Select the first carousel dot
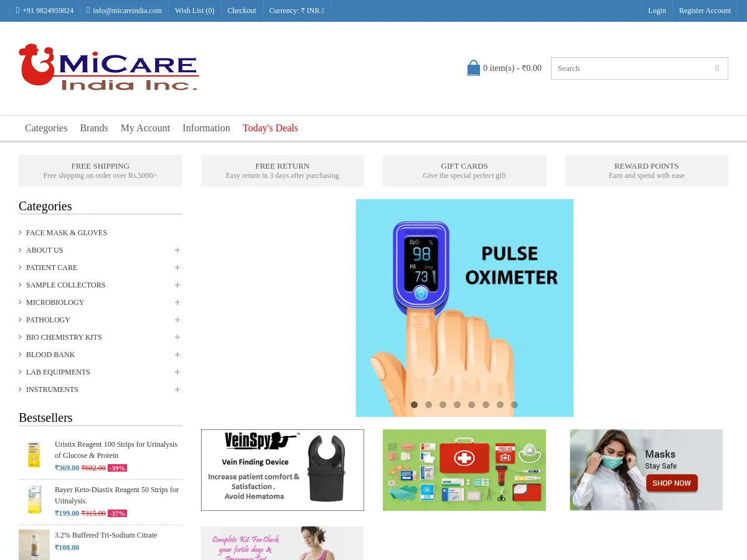The width and height of the screenshot is (747, 560). [x=415, y=404]
